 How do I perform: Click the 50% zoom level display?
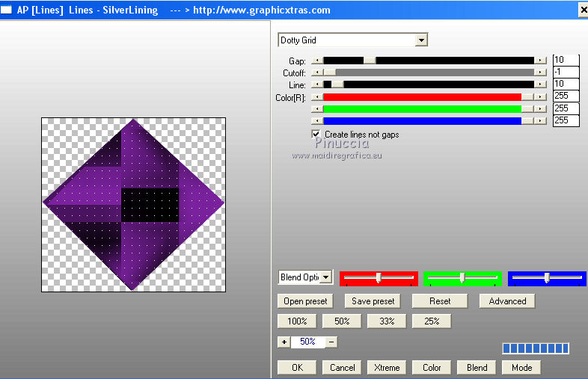307,342
